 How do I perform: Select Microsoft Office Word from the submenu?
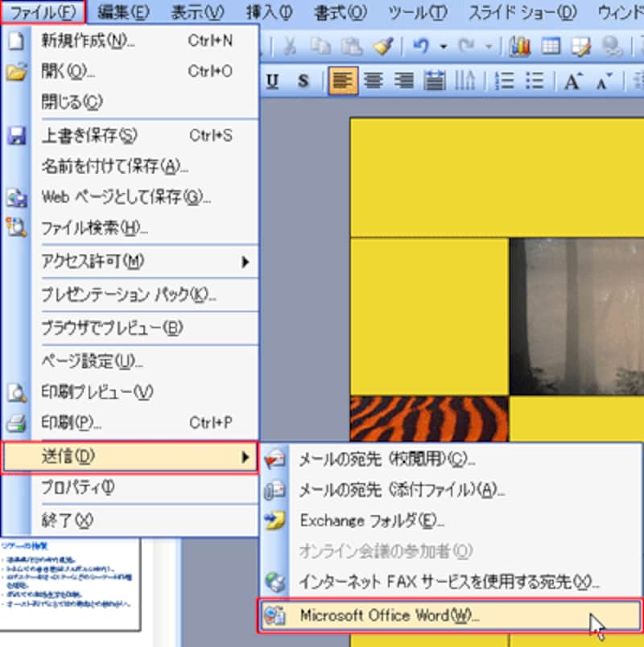point(389,616)
